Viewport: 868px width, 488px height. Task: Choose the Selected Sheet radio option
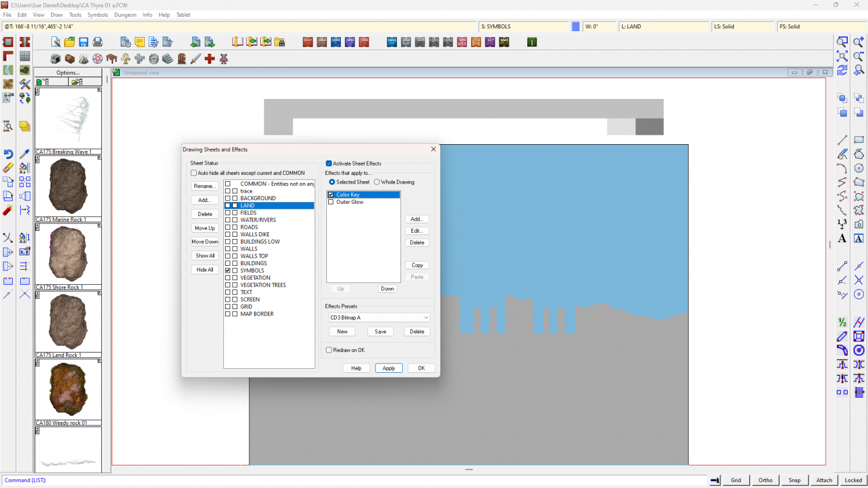pos(332,182)
